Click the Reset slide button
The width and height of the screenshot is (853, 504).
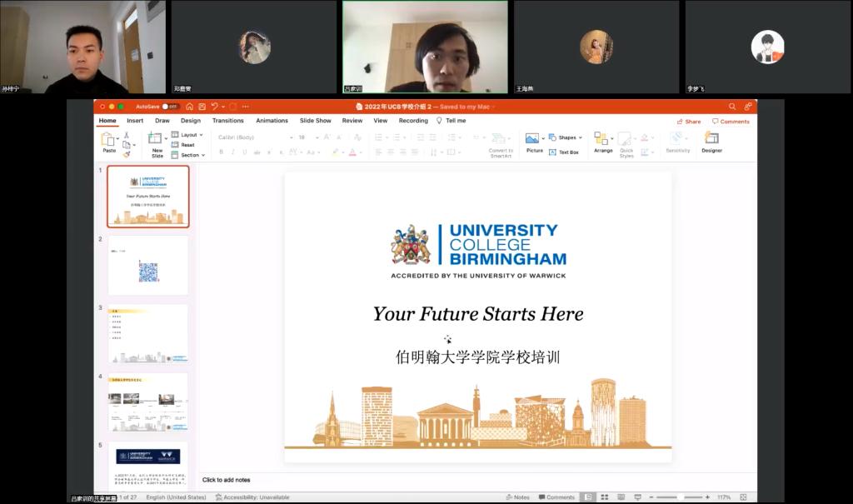[x=182, y=145]
